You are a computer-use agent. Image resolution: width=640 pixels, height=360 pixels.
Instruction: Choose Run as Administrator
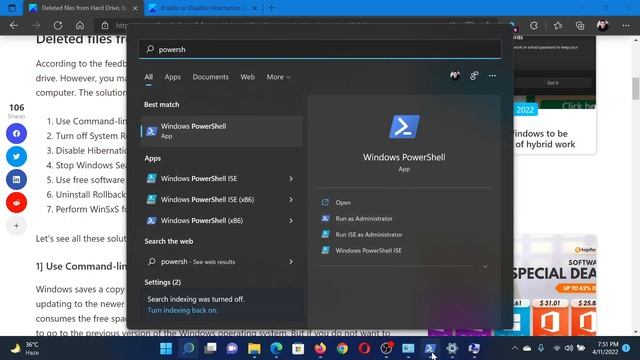(364, 218)
